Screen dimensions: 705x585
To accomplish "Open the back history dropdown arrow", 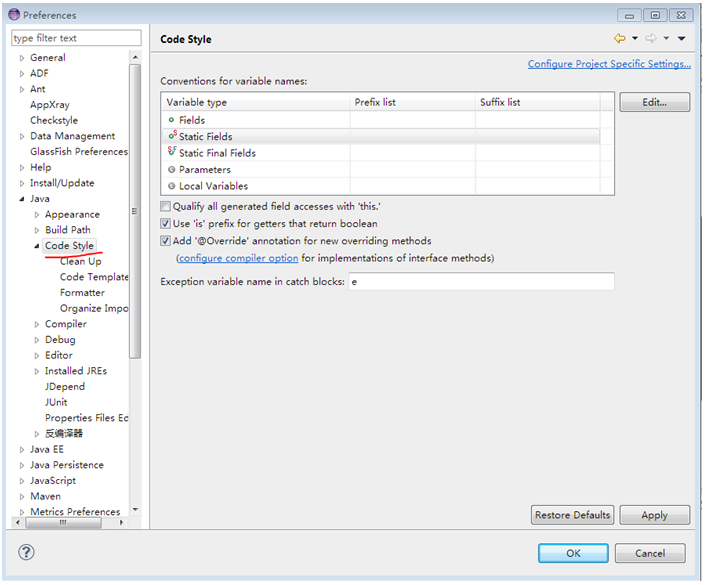I will tap(635, 39).
